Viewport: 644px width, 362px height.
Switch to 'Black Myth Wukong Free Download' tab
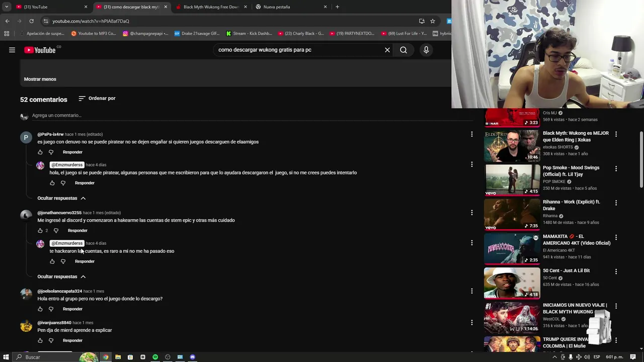click(211, 7)
